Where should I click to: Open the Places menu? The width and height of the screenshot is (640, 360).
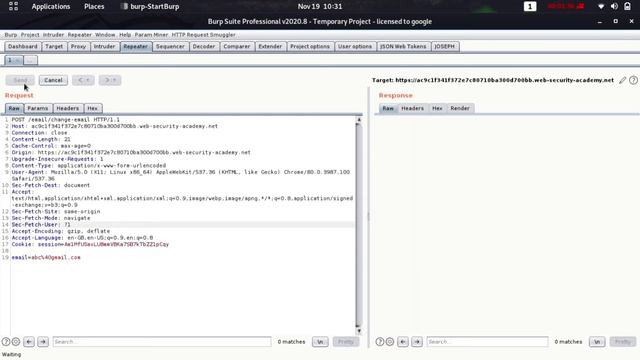(94, 7)
